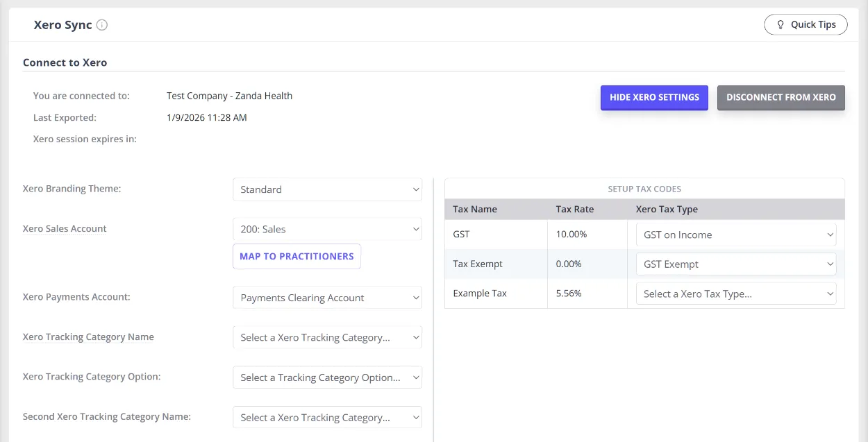Select Xero Tax Type for Example Tax

tap(736, 294)
